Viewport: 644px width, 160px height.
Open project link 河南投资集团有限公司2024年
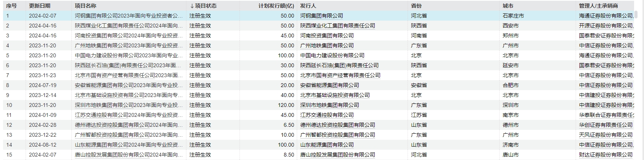129,36
